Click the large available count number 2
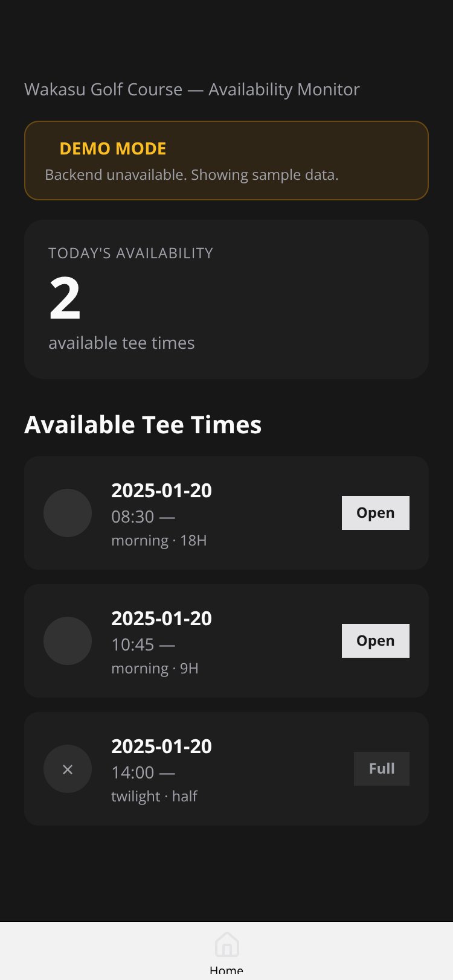 coord(65,298)
